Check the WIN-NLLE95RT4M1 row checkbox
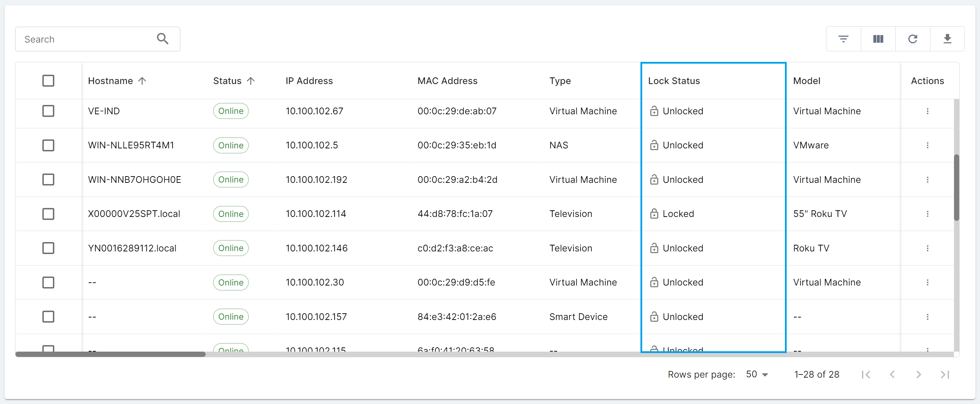Viewport: 980px width, 404px height. click(48, 145)
